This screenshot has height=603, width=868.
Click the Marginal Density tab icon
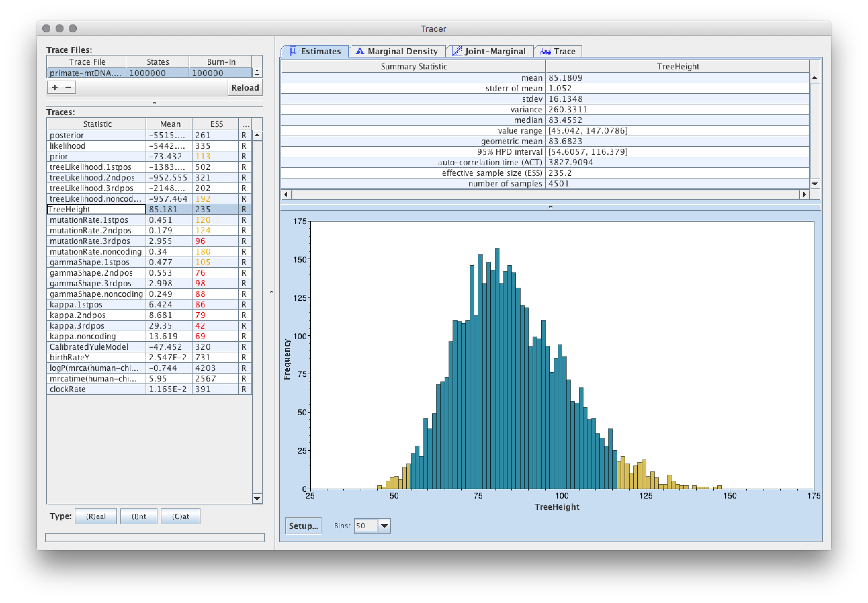coord(360,51)
